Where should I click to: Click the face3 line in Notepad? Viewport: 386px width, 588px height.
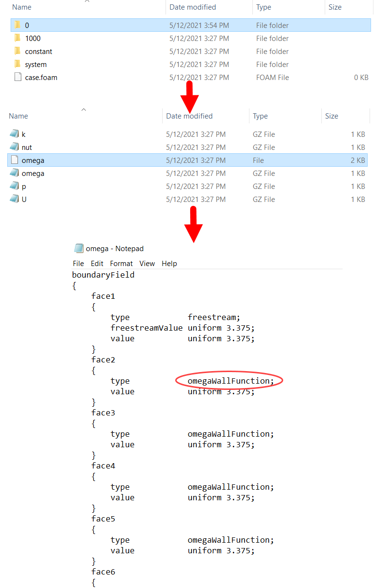pyautogui.click(x=103, y=413)
